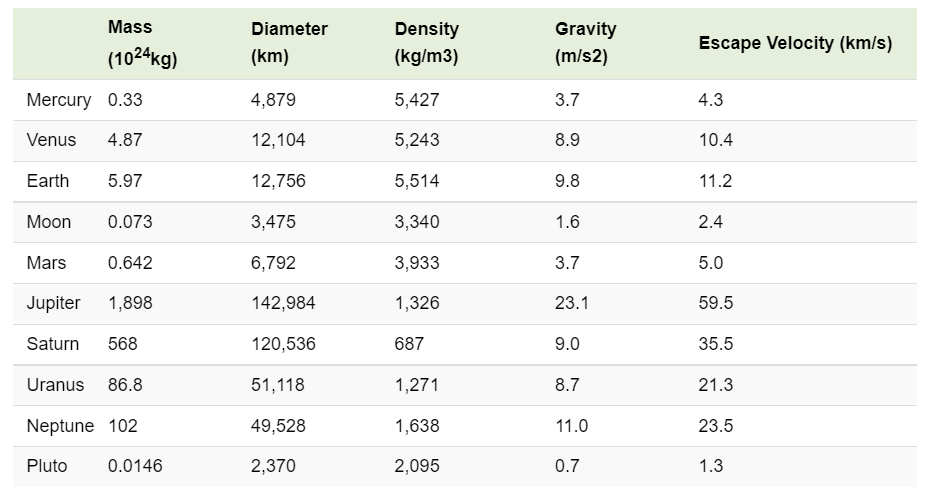Viewport: 932px width, 502px height.
Task: Click the Density column header
Action: [427, 44]
